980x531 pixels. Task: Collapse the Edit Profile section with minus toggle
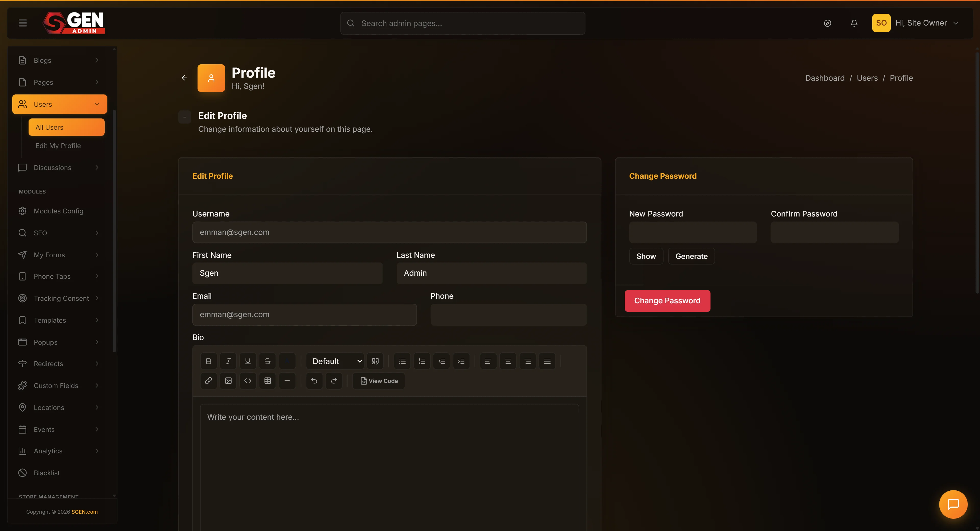(x=185, y=117)
